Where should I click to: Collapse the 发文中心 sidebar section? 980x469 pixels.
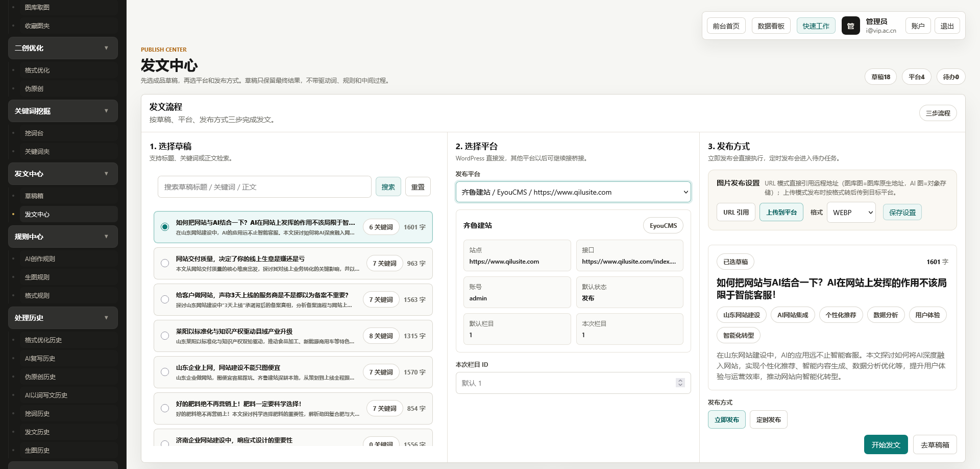tap(63, 174)
